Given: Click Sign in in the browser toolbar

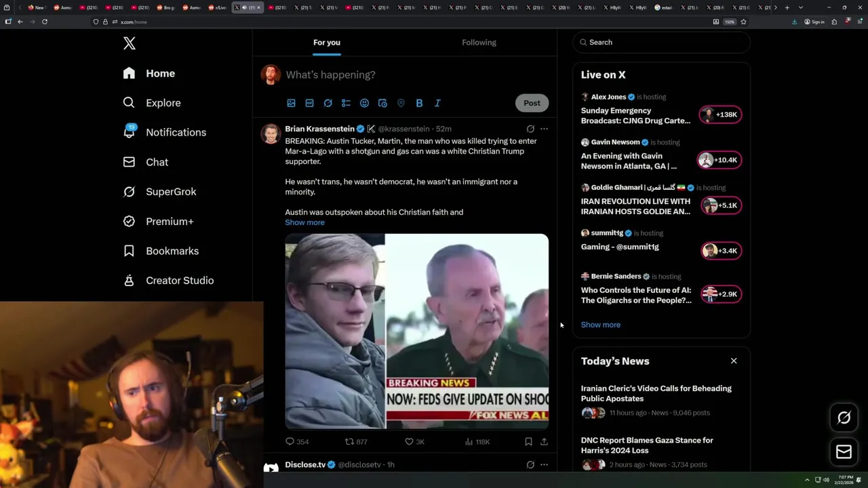Looking at the screenshot, I should pos(814,22).
